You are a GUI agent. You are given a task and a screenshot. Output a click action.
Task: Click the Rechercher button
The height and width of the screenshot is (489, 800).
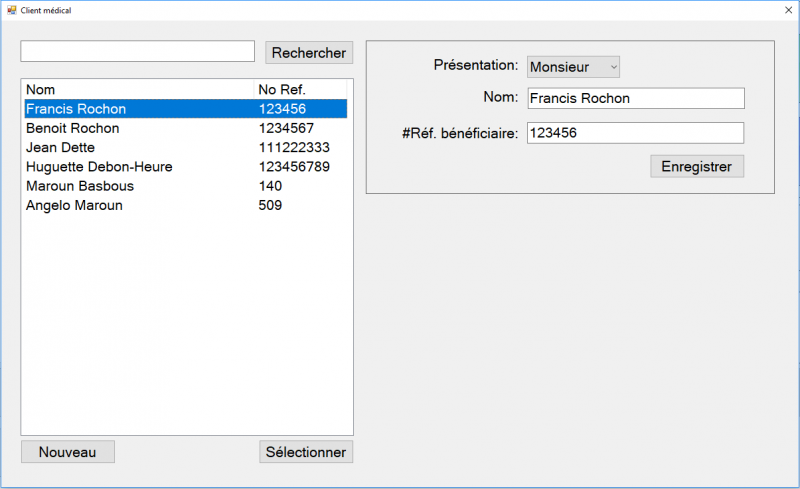point(309,53)
